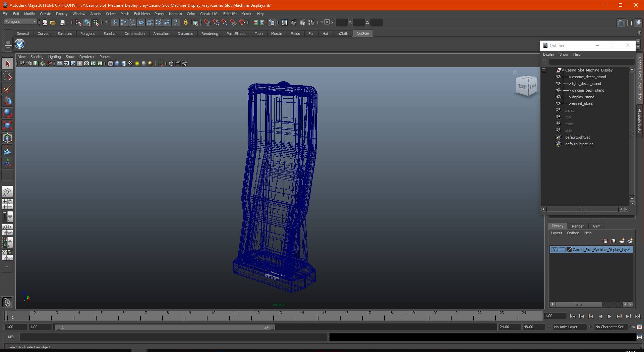Click the blue checkmark Custom shelf icon

coord(20,44)
